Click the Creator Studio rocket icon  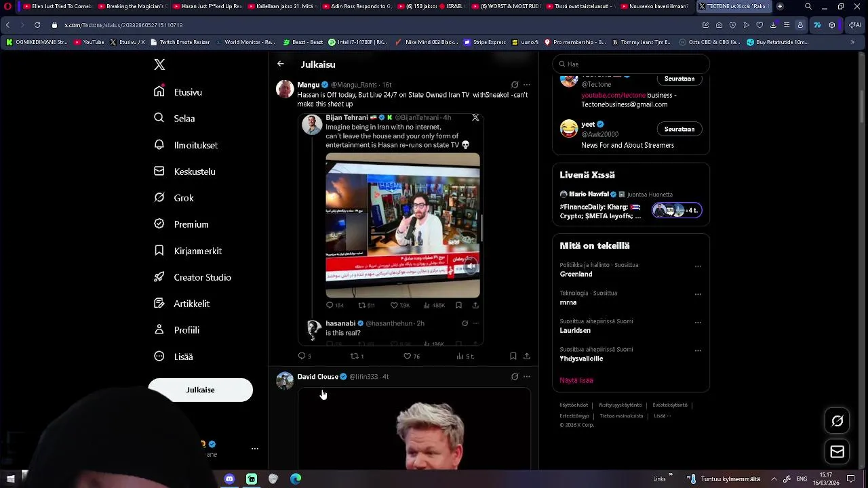pos(159,277)
